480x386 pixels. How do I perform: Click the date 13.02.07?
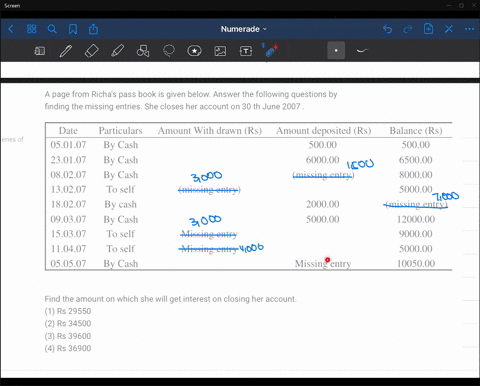[x=68, y=189]
